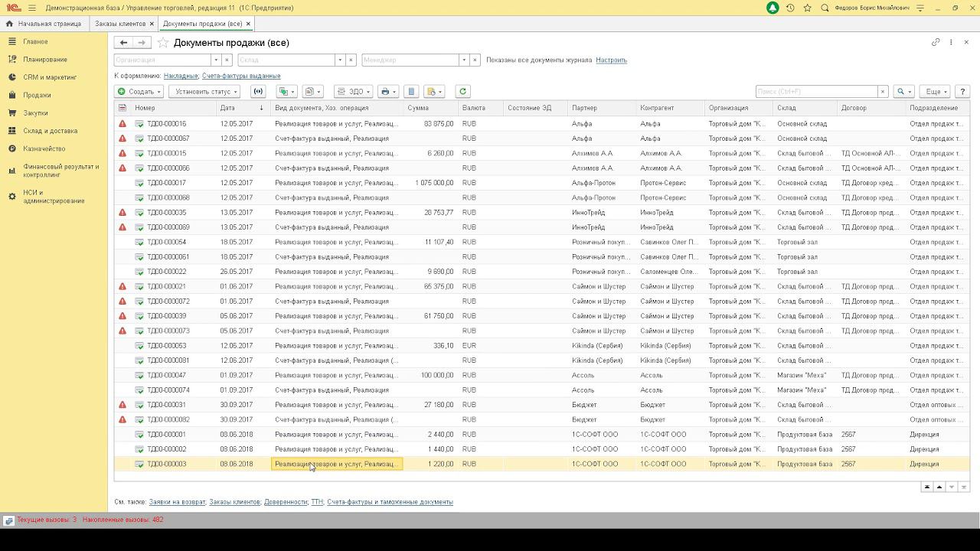The width and height of the screenshot is (980, 551).
Task: Open the Накладные link
Action: (181, 76)
